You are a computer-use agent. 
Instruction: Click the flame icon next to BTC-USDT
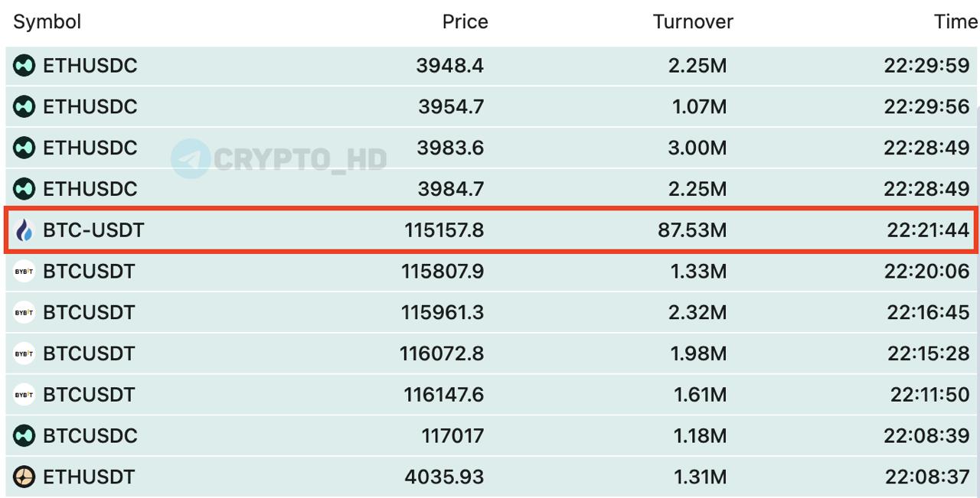24,230
